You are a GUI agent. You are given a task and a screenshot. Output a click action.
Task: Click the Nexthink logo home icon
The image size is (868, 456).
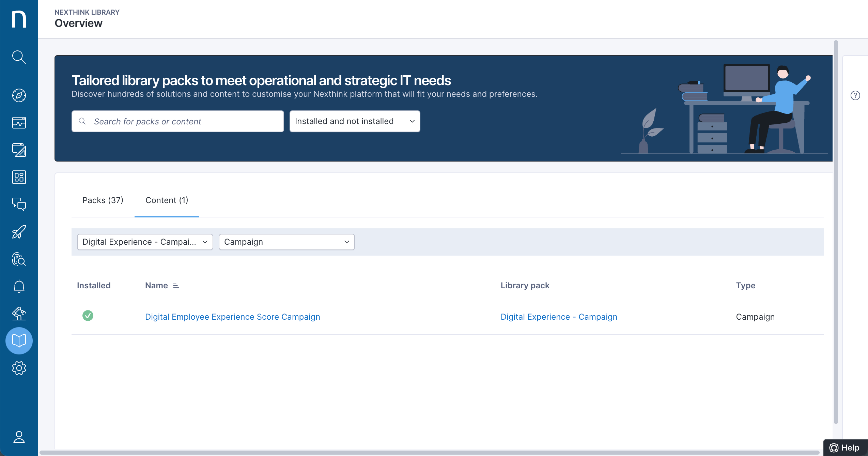click(x=19, y=19)
